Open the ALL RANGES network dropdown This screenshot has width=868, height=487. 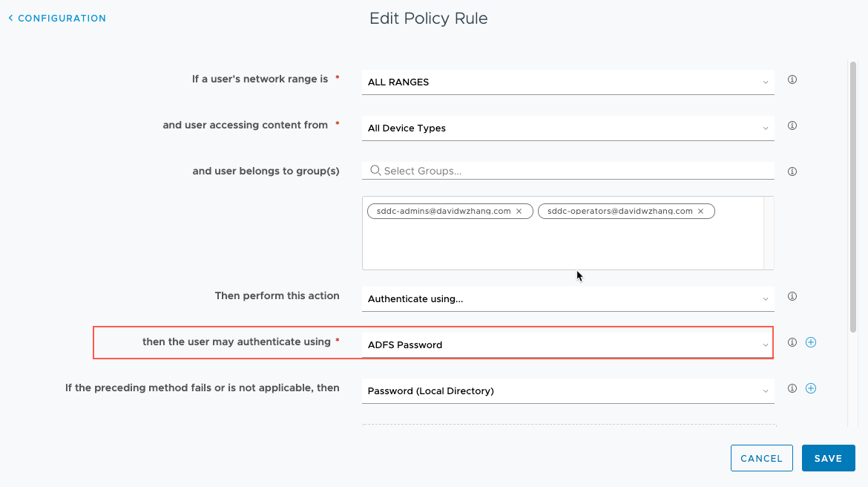coord(568,82)
